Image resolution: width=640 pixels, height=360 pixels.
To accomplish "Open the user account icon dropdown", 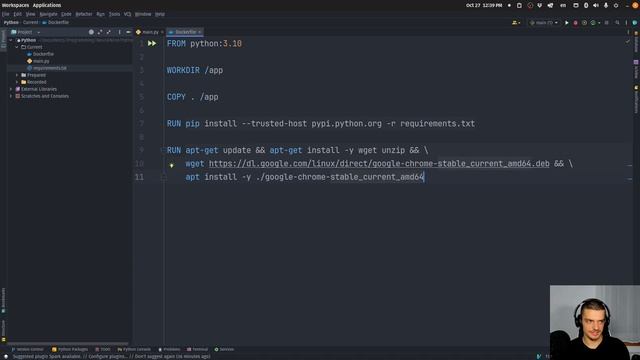I will coord(516,23).
